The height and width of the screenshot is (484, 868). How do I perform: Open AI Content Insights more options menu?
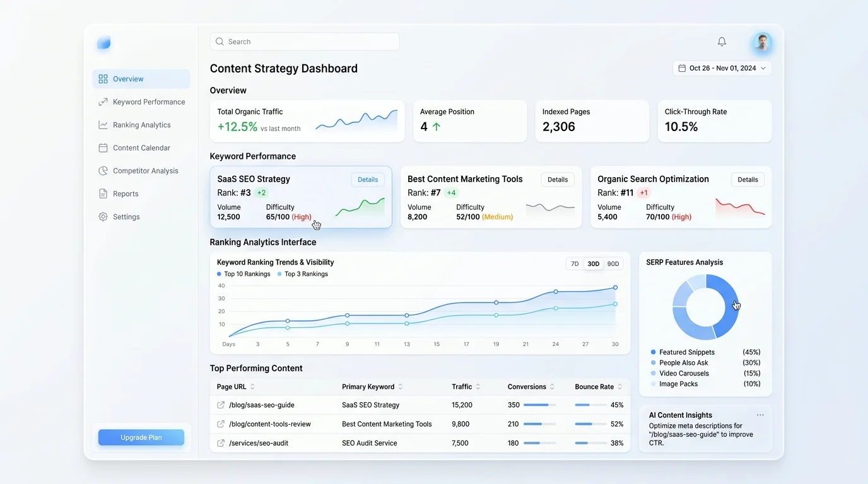[760, 415]
